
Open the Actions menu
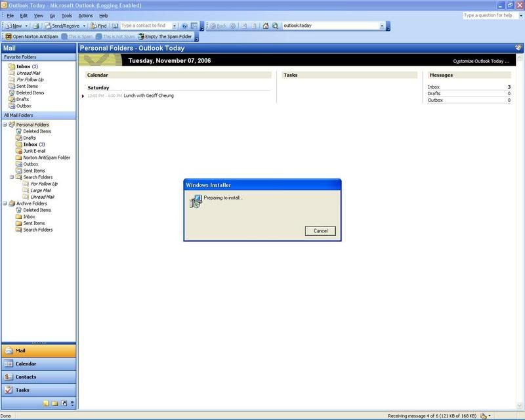coord(85,15)
